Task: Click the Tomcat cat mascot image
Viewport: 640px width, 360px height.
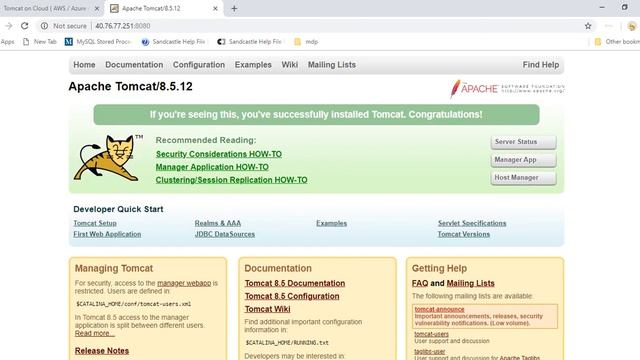Action: (108, 158)
